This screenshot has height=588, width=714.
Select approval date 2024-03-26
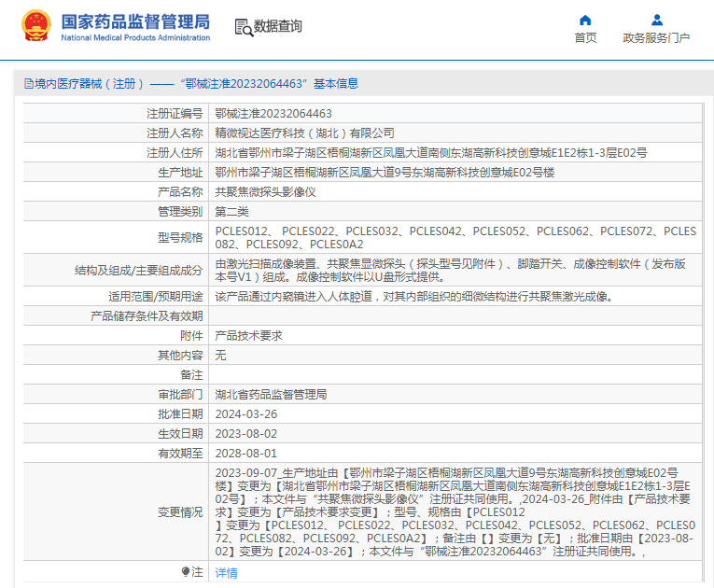click(x=245, y=413)
